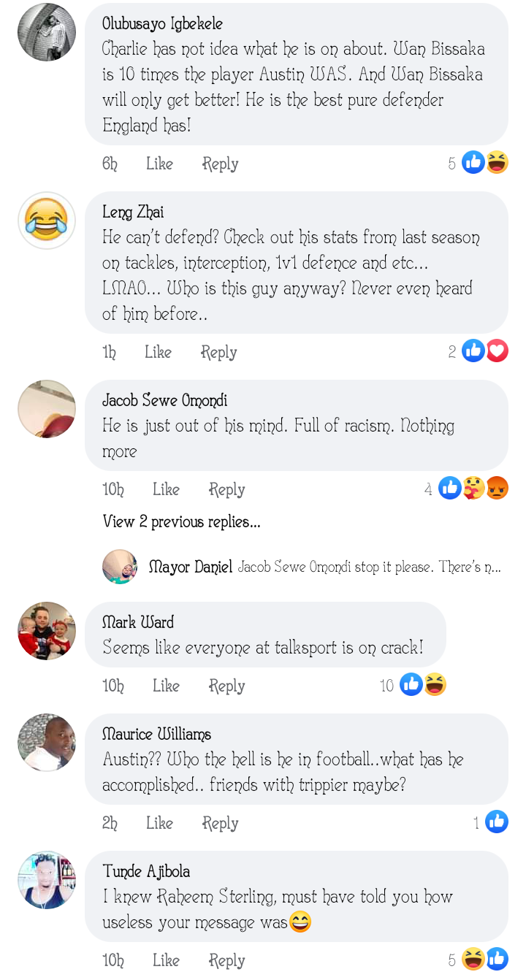
Task: Reply to Olubusayo Igbekele's comment
Action: tap(220, 164)
